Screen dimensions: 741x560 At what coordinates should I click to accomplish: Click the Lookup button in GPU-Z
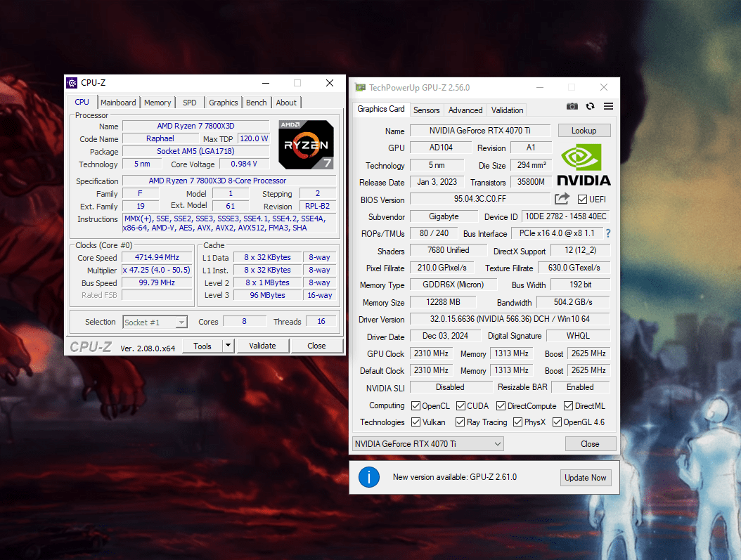[584, 131]
